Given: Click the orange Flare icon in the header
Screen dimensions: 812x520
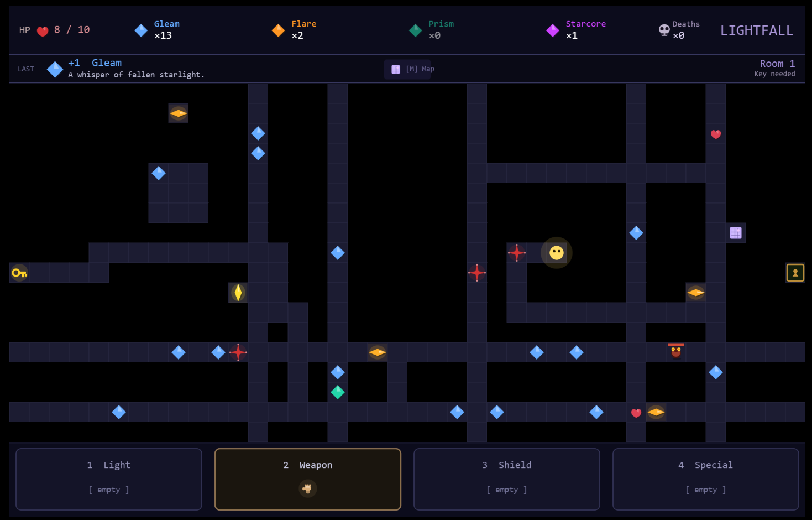Looking at the screenshot, I should [278, 30].
